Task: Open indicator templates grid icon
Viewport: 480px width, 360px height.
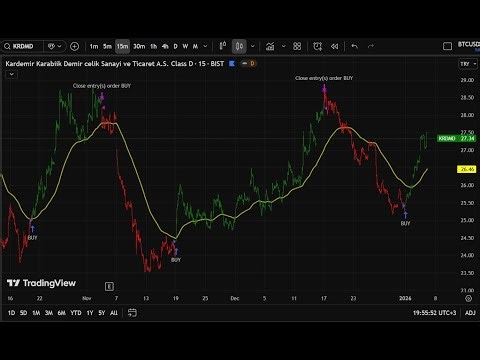Action: tap(297, 46)
